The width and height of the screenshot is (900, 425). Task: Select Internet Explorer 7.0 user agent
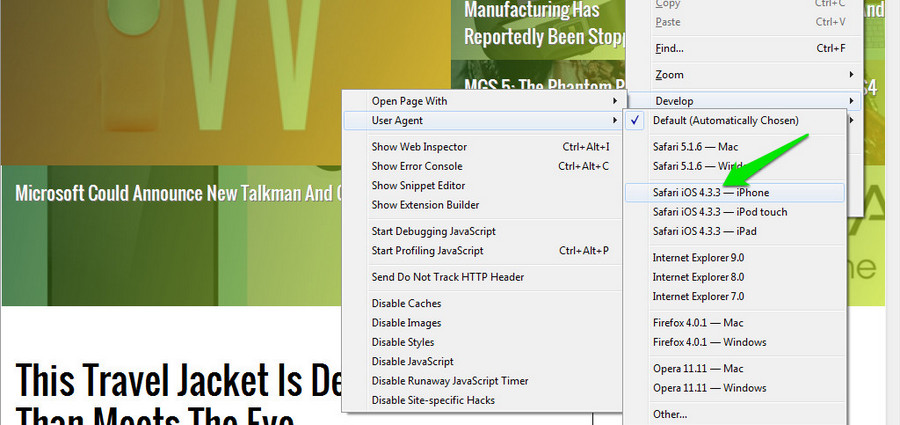(x=735, y=296)
